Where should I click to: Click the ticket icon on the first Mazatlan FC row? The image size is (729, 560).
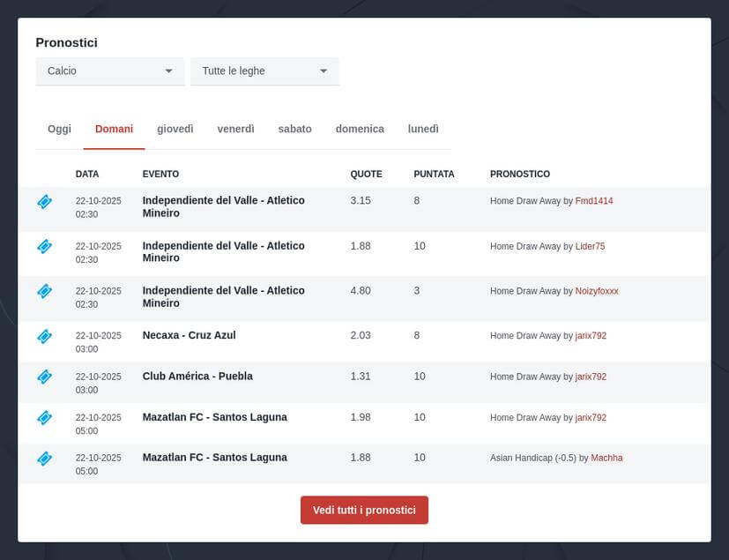coord(44,417)
